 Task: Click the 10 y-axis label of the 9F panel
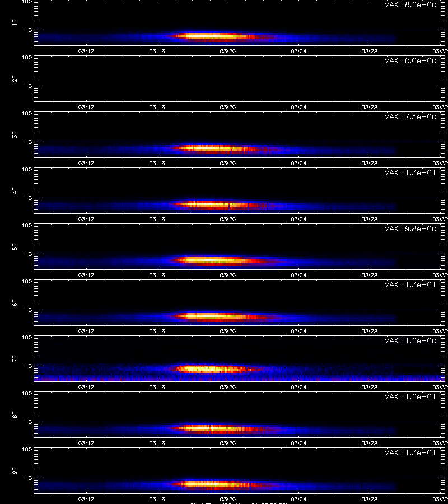[29, 478]
